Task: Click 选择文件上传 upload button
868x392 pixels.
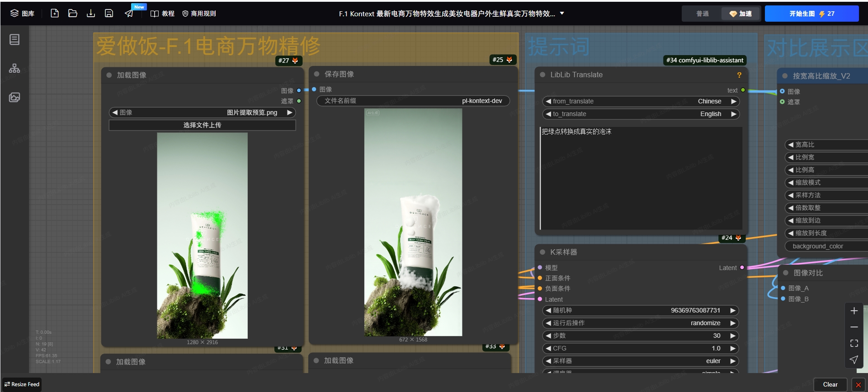Action: (x=202, y=125)
